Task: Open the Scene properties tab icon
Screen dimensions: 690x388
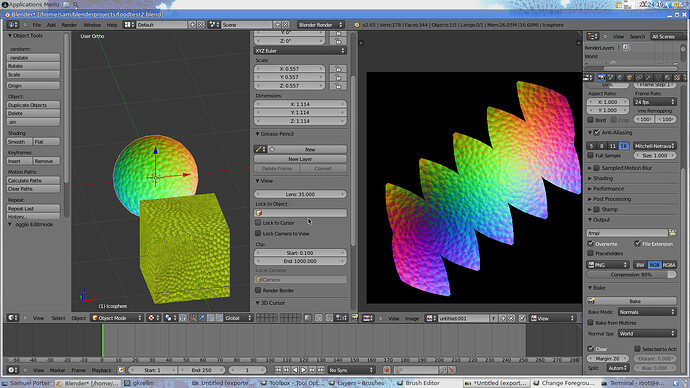Action: 611,77
